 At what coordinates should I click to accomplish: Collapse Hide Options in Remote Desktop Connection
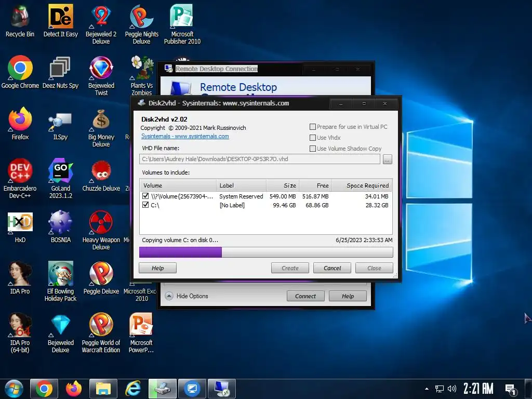pyautogui.click(x=187, y=296)
